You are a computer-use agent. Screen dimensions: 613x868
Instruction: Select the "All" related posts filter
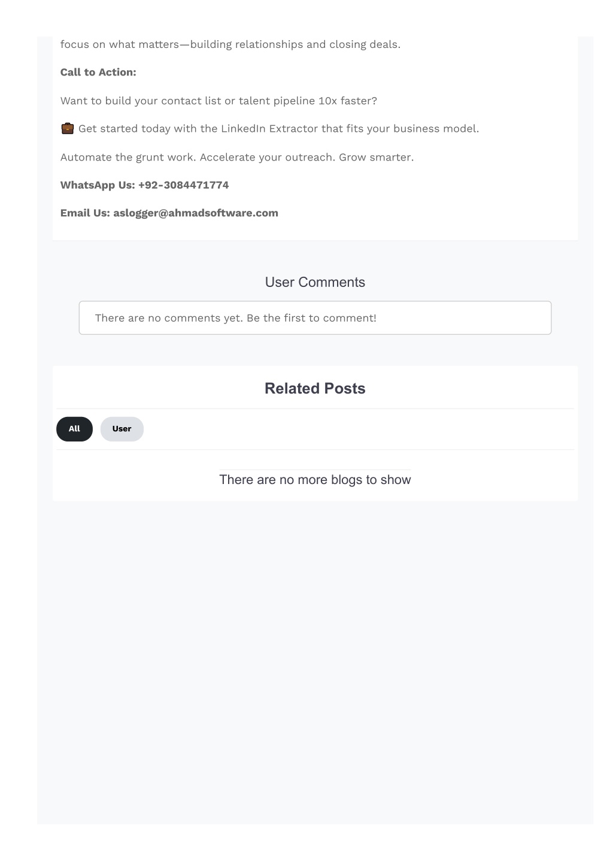click(74, 429)
